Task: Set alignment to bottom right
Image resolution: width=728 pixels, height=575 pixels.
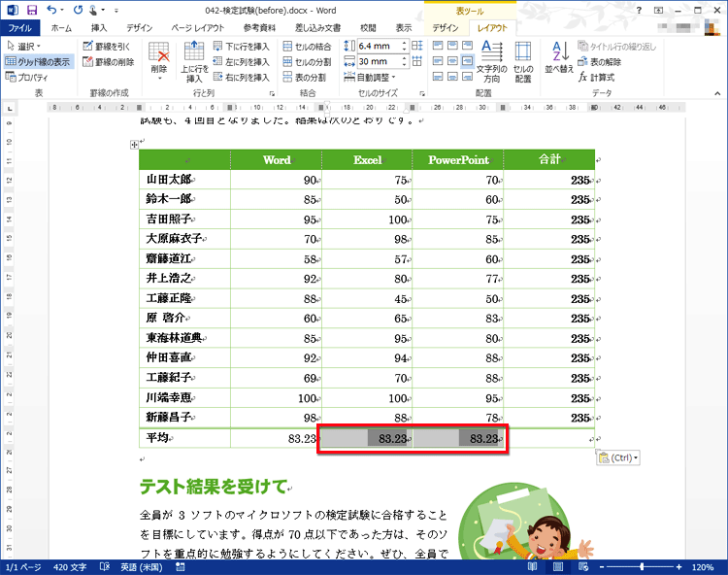Action: [x=468, y=76]
